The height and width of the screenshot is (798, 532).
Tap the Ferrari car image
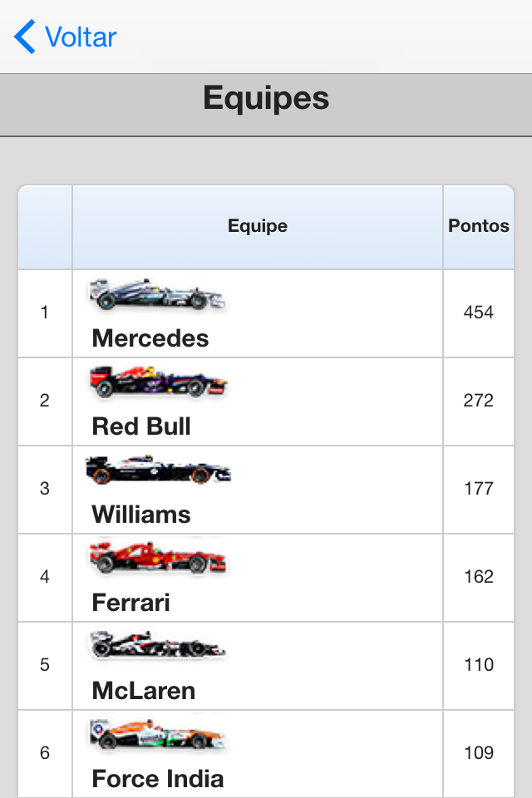158,557
